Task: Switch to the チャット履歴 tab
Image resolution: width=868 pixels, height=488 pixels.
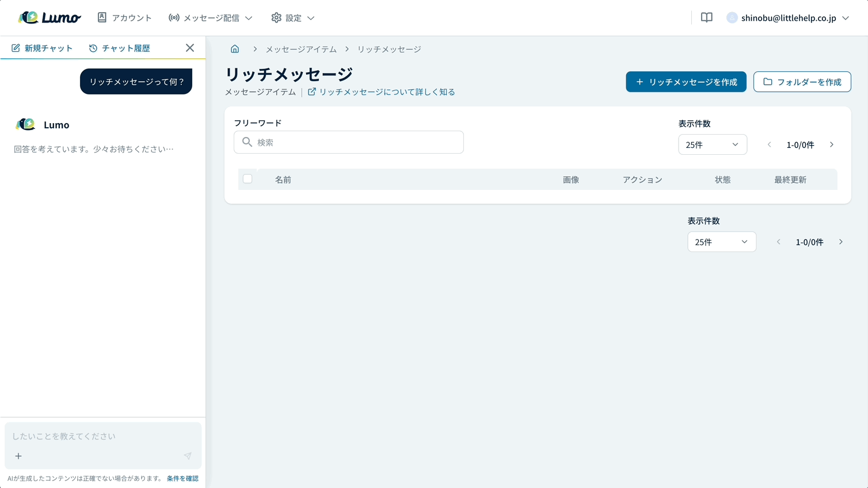Action: click(120, 48)
